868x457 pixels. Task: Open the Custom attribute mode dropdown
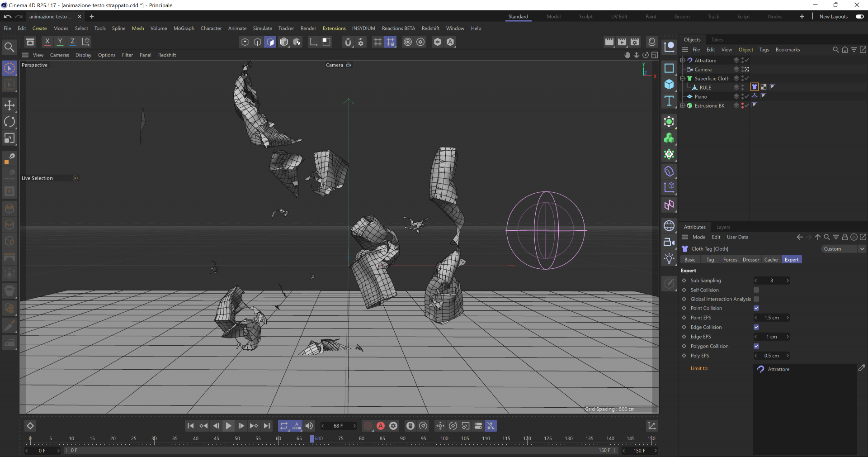pyautogui.click(x=843, y=249)
